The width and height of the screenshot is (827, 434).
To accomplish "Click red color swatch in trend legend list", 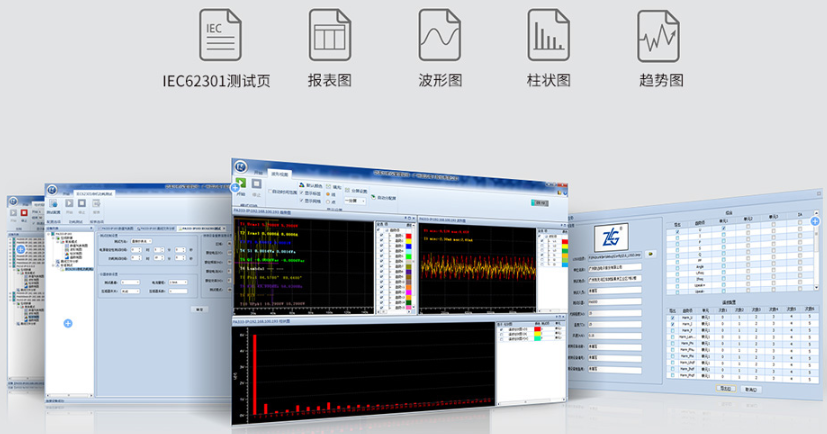I will click(x=408, y=236).
